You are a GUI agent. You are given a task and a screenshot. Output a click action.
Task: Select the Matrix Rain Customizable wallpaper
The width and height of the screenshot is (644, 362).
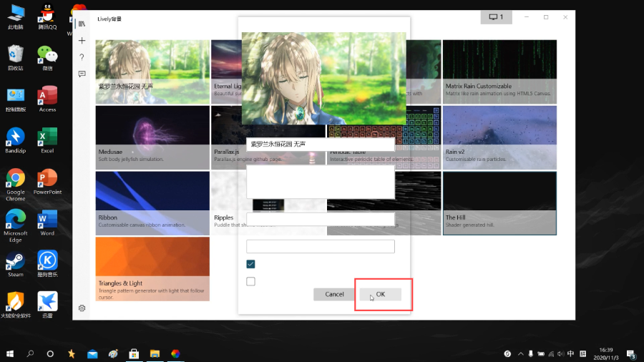pyautogui.click(x=499, y=72)
